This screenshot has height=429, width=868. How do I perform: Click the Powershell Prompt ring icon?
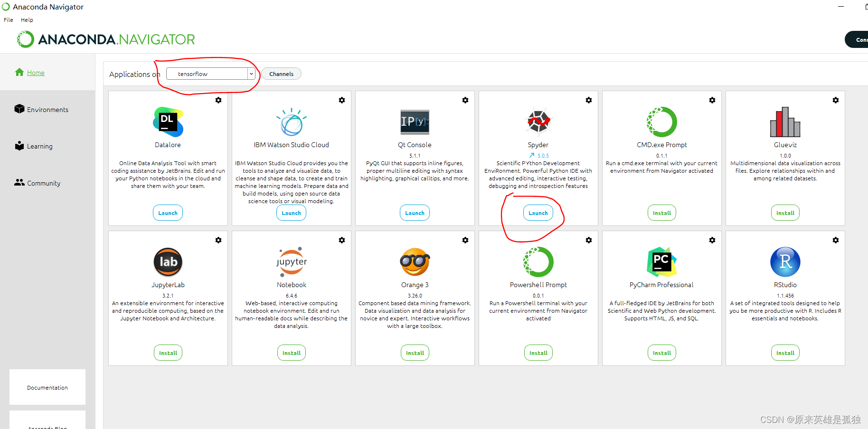(538, 262)
